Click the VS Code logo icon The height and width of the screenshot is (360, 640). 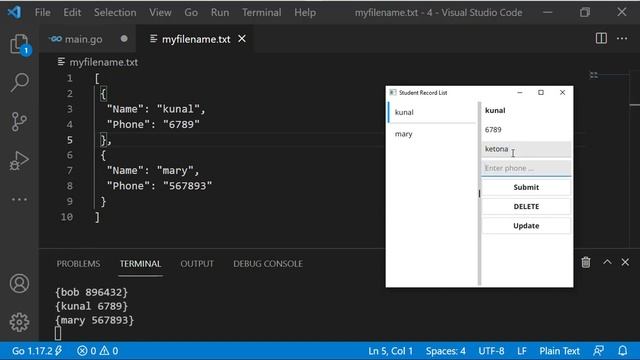coord(14,12)
